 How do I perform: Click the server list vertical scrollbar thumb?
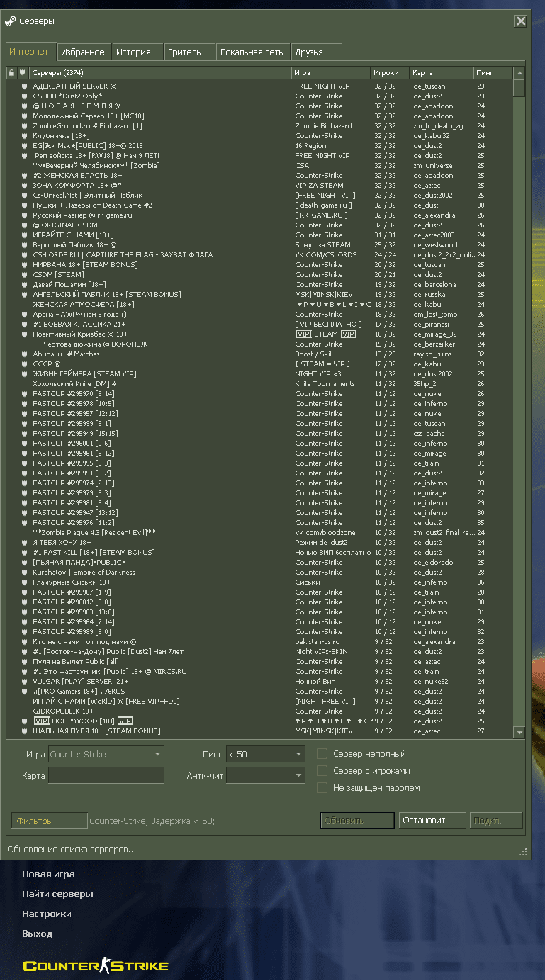click(519, 88)
